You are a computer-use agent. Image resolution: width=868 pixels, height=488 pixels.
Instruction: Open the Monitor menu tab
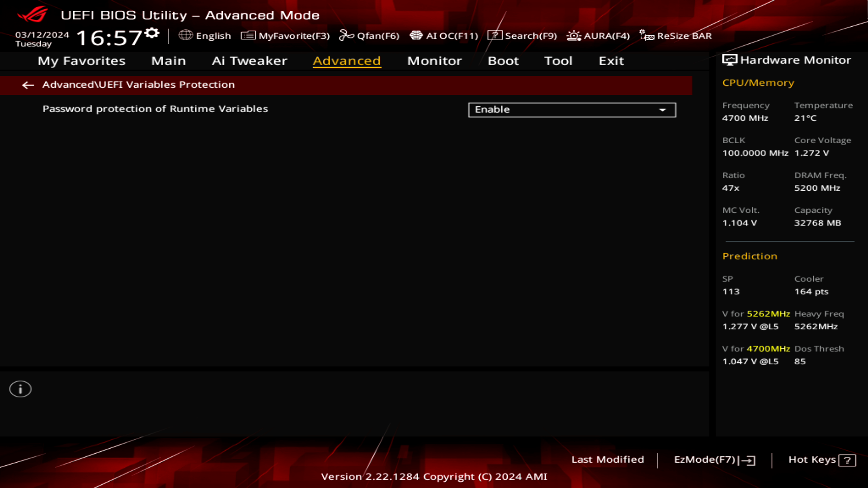434,60
